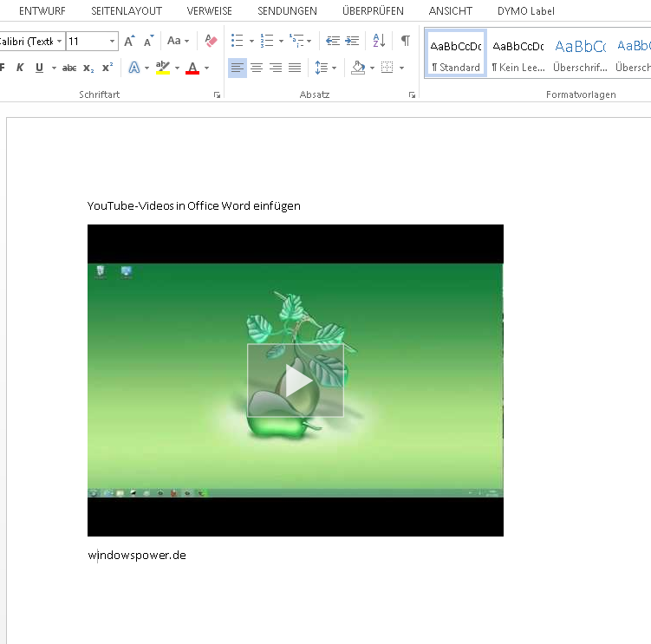Open the change case (Aa) dropdown
Image resolution: width=651 pixels, height=644 pixels.
click(x=178, y=41)
